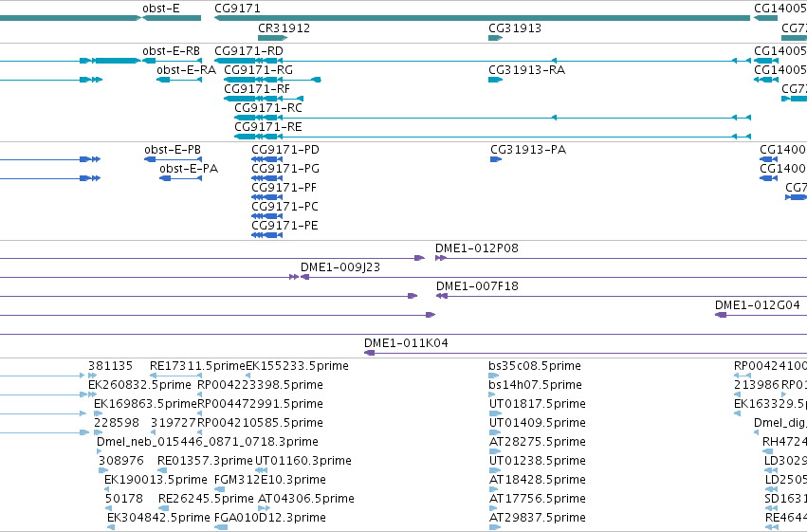
Task: Click the EK169863.5prime EST label
Action: coord(146,404)
